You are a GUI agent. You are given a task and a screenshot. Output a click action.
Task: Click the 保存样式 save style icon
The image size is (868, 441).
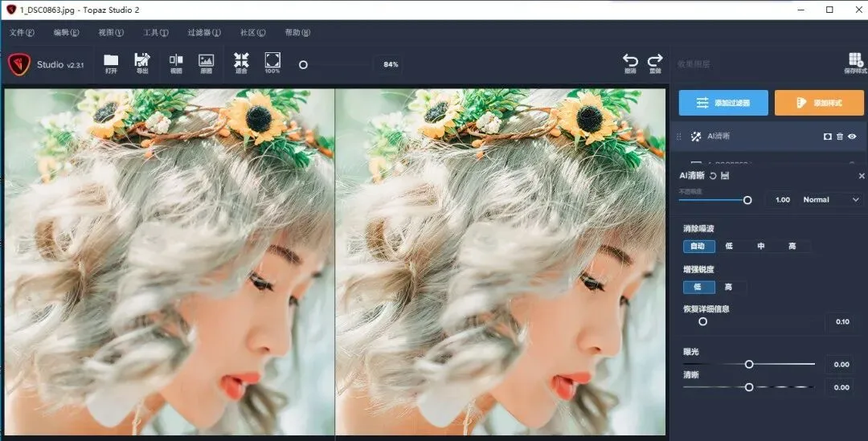click(855, 60)
